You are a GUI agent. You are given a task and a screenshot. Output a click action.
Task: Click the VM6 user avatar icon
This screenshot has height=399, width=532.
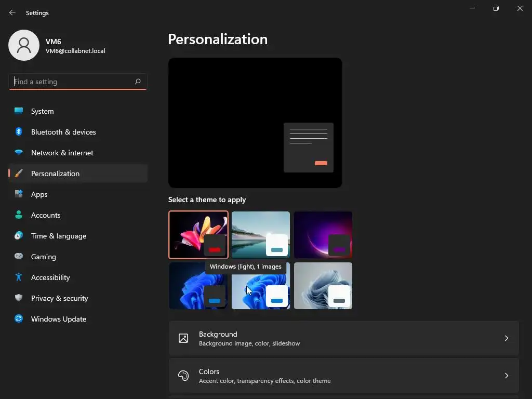tap(24, 45)
